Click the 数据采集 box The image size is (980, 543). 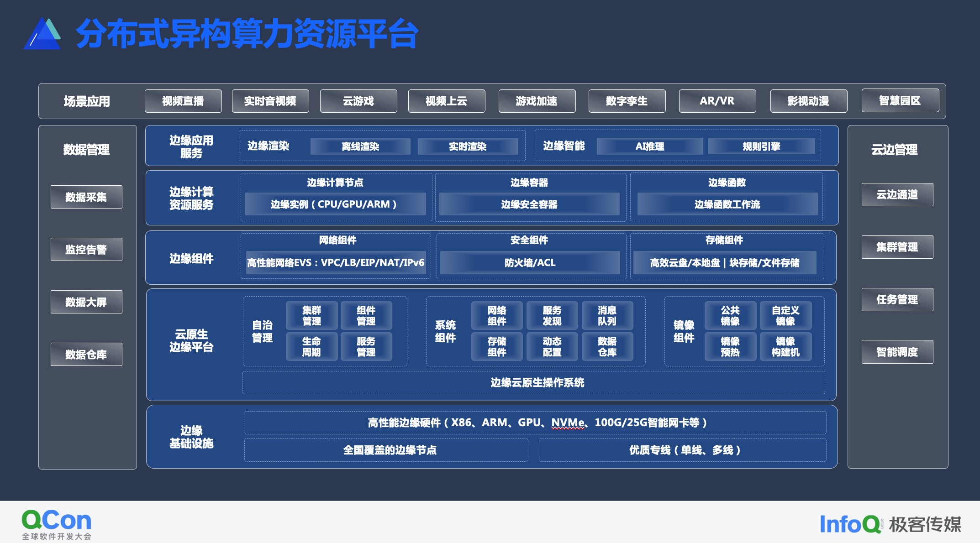pyautogui.click(x=86, y=197)
